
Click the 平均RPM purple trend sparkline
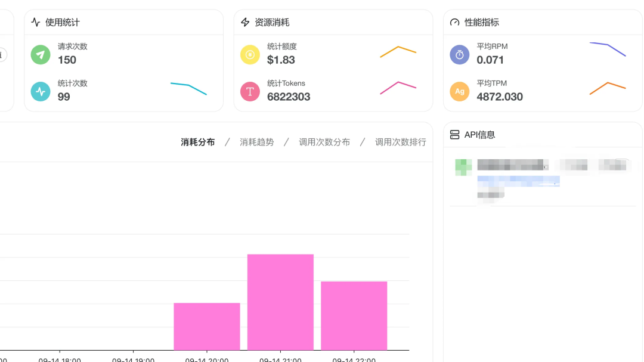[608, 48]
